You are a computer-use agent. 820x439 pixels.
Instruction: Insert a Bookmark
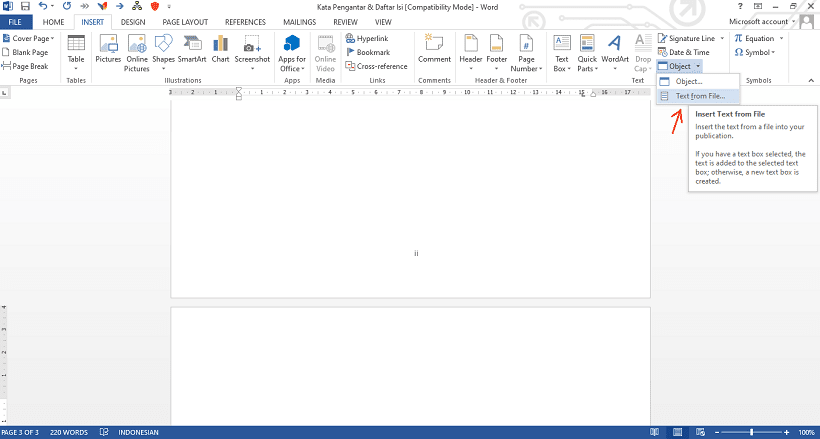(x=368, y=52)
